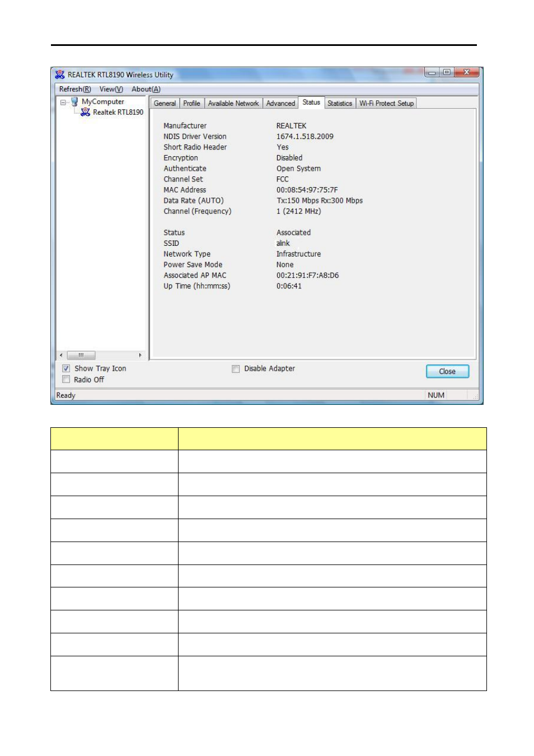Click the MAC Address label
This screenshot has width=534, height=756.
click(x=185, y=190)
